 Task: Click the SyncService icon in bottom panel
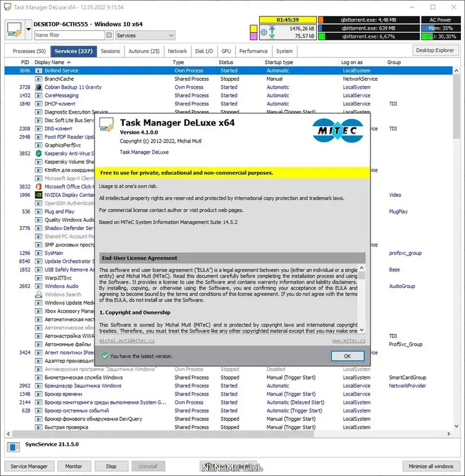pyautogui.click(x=13, y=447)
